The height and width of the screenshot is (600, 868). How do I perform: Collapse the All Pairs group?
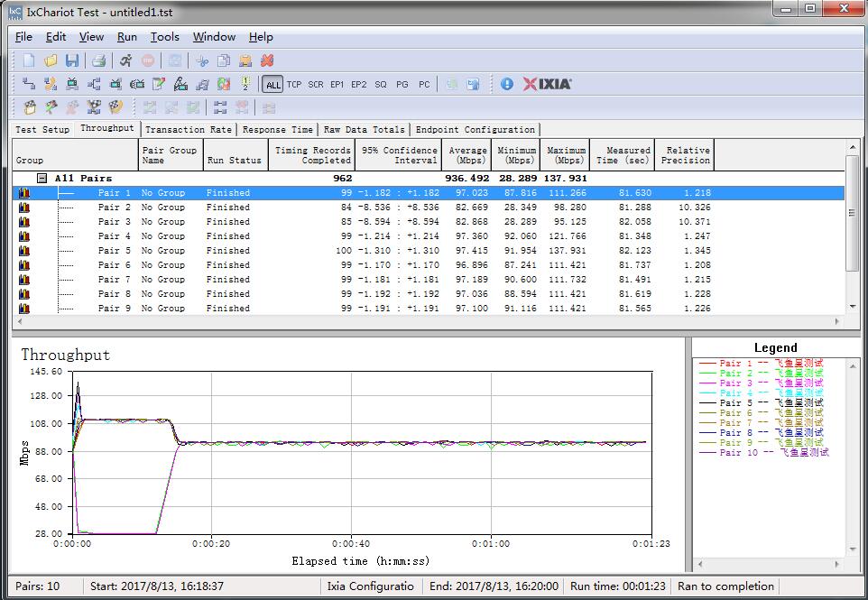point(42,179)
